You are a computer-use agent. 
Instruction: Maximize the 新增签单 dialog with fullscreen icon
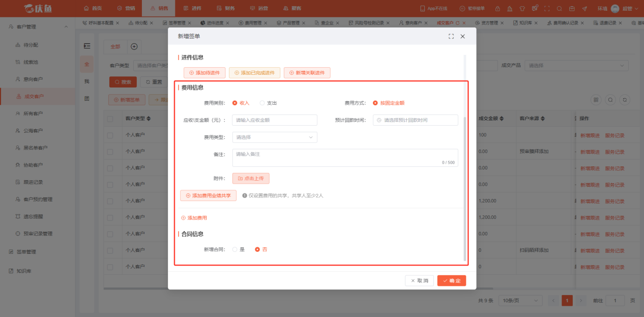451,37
